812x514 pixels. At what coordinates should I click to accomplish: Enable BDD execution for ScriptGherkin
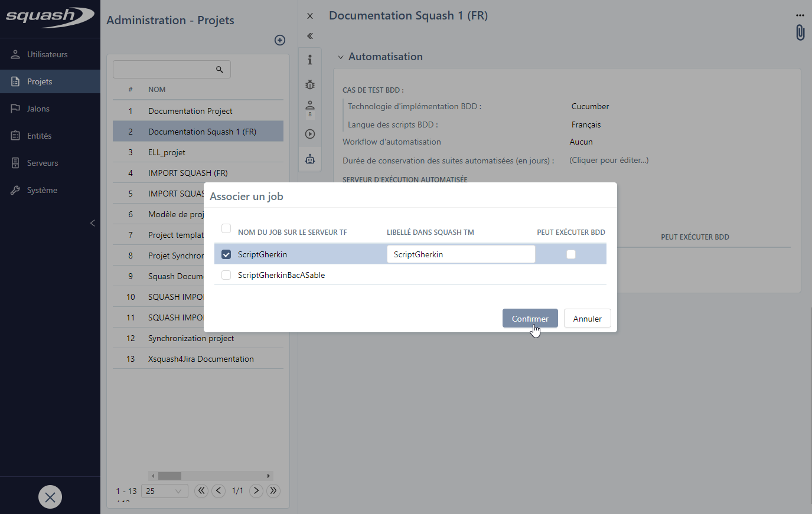(x=570, y=254)
